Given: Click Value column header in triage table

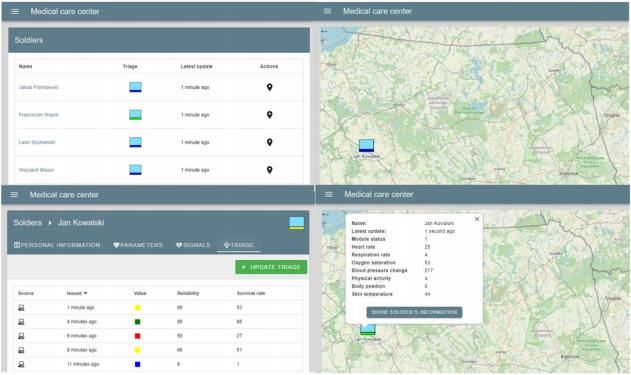Looking at the screenshot, I should (140, 293).
